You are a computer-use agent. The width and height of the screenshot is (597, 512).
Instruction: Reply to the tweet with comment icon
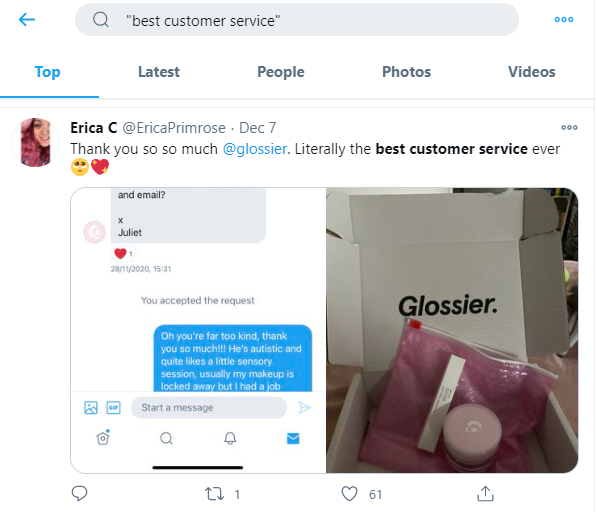tap(80, 493)
